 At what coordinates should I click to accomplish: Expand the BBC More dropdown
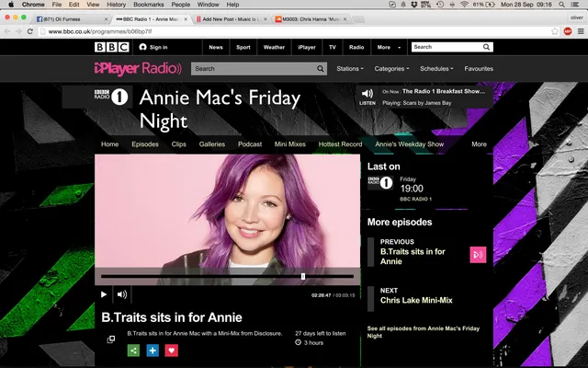pyautogui.click(x=389, y=47)
